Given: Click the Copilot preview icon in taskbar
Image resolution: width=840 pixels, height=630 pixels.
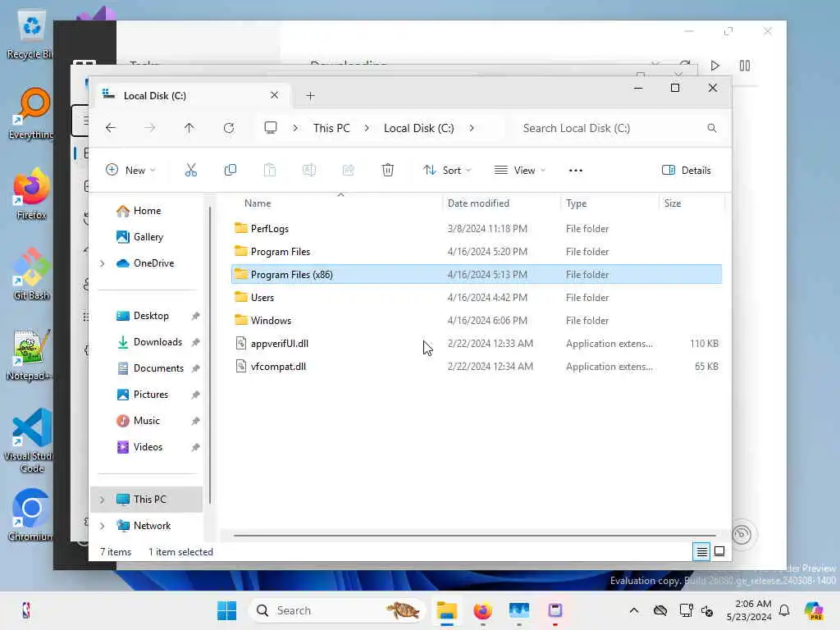Looking at the screenshot, I should coord(815,610).
